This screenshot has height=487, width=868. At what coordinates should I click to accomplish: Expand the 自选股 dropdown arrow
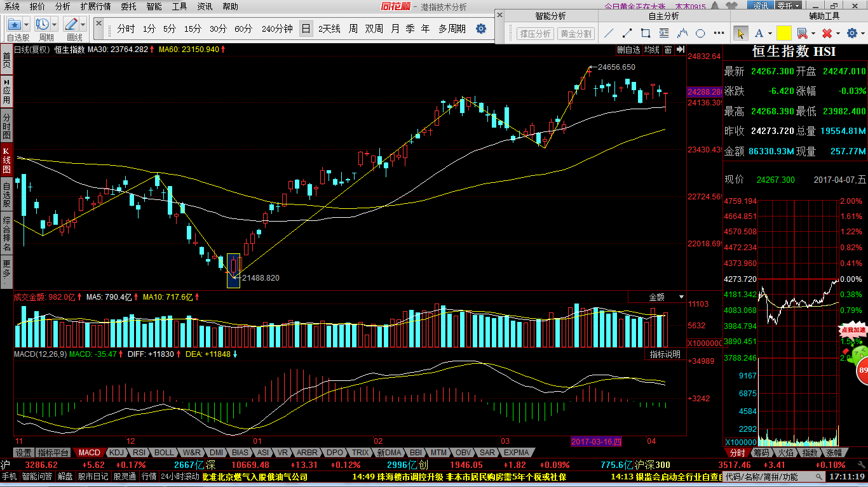[27, 25]
